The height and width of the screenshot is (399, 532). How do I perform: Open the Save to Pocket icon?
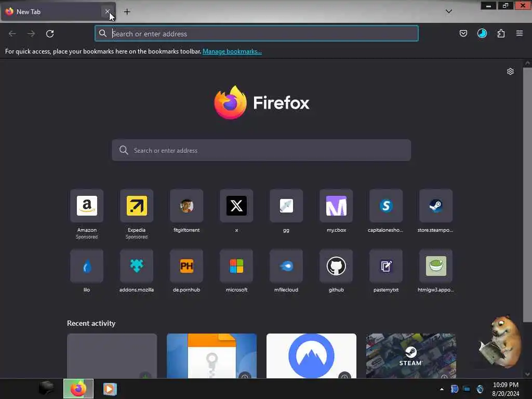[463, 33]
